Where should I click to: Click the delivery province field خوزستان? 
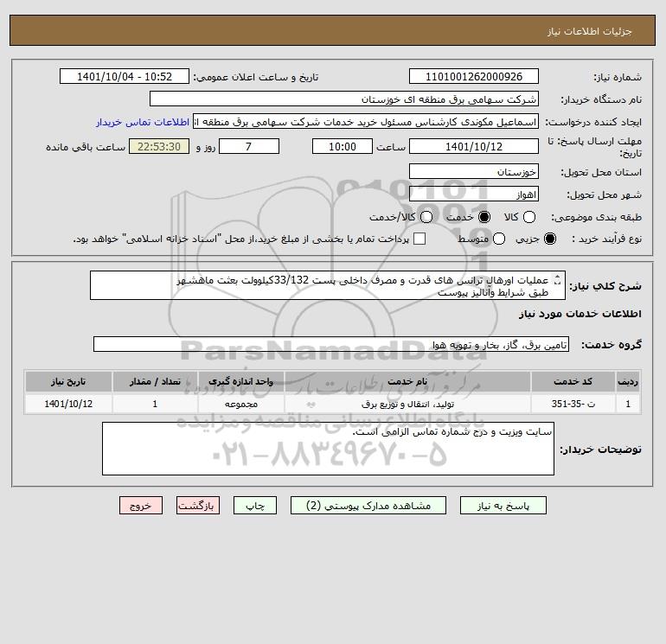(474, 171)
